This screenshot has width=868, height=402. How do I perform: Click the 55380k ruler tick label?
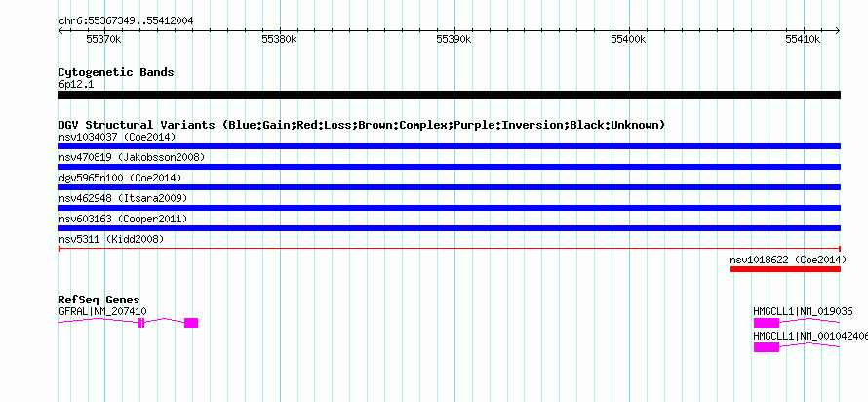280,40
